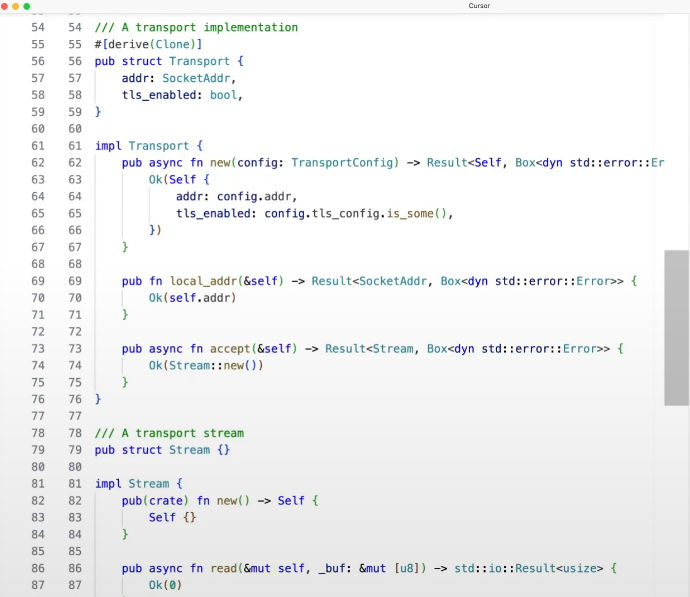Click the 'accept' function name
The height and width of the screenshot is (597, 690).
tap(230, 349)
